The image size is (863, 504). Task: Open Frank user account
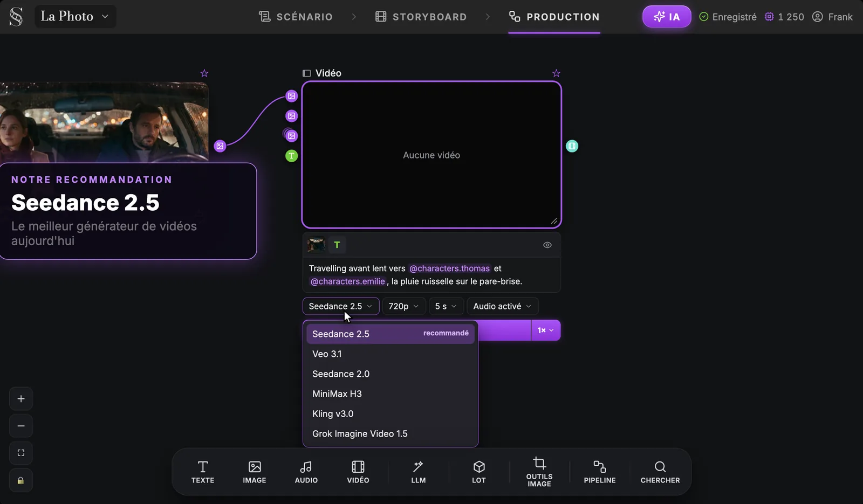pos(832,17)
